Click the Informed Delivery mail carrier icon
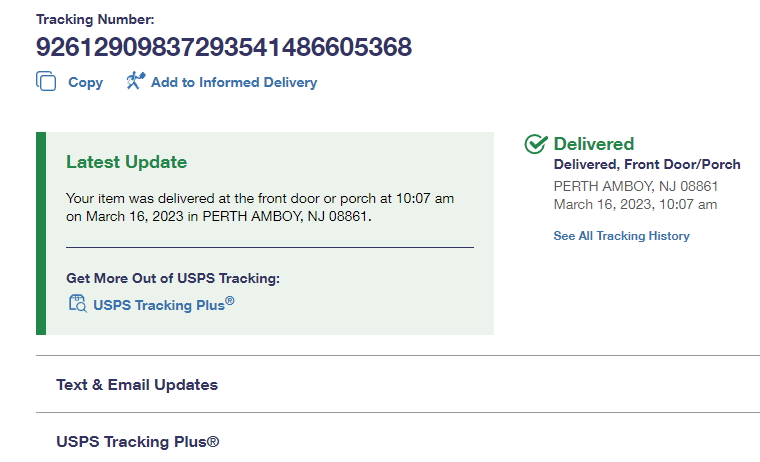Image resolution: width=760 pixels, height=462 pixels. coord(135,81)
